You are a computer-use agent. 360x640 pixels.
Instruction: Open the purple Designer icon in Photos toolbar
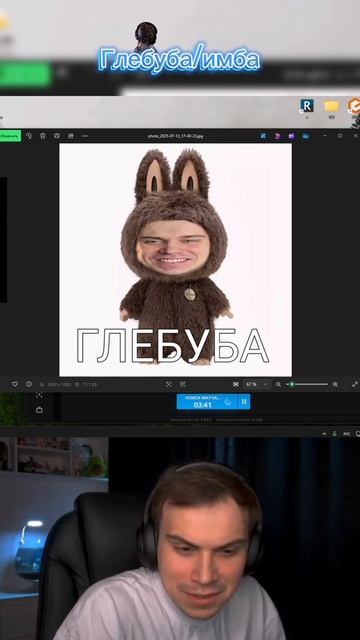[x=291, y=136]
